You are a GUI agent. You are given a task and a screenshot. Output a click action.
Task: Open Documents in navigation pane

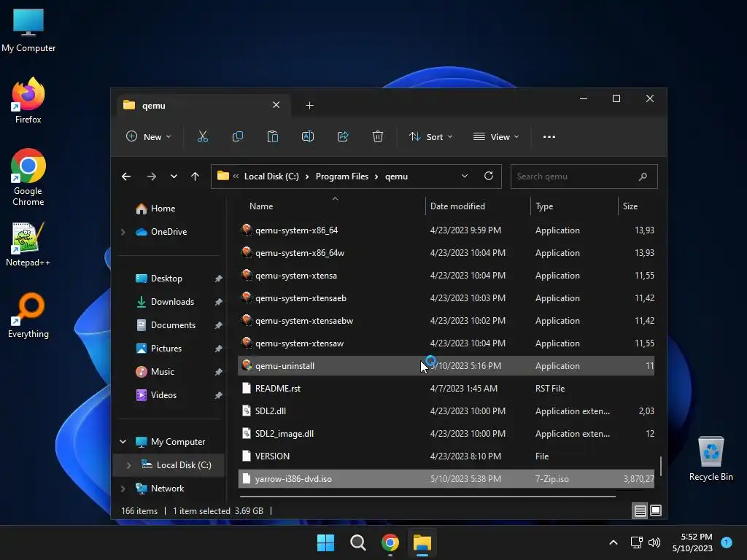pyautogui.click(x=173, y=325)
